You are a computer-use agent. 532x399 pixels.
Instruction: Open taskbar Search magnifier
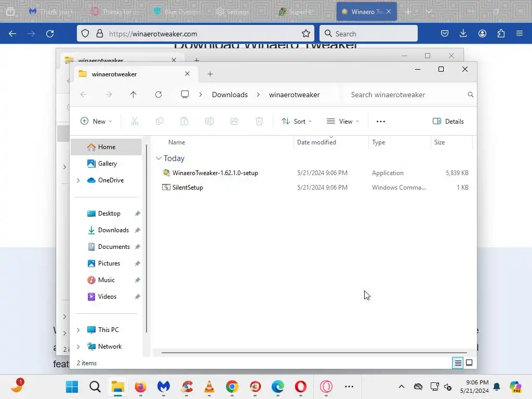coord(95,387)
